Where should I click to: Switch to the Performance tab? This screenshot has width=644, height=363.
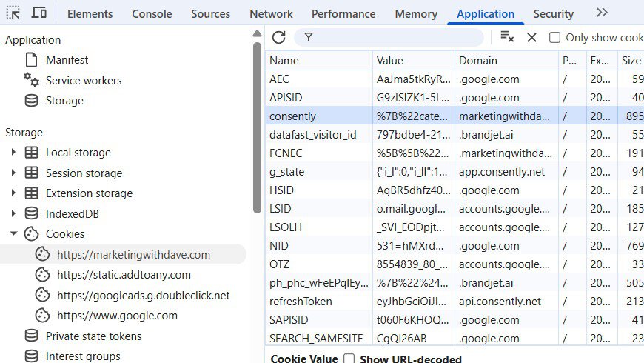click(343, 14)
